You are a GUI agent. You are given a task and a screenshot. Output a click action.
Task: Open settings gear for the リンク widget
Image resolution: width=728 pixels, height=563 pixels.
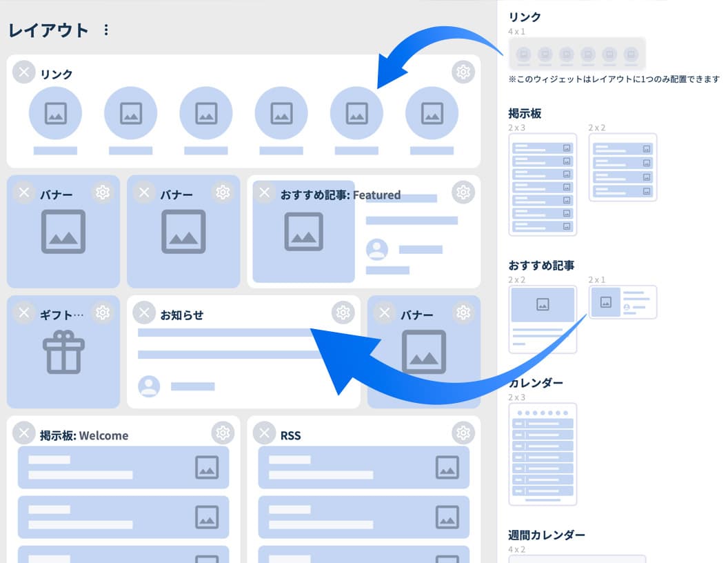(463, 72)
